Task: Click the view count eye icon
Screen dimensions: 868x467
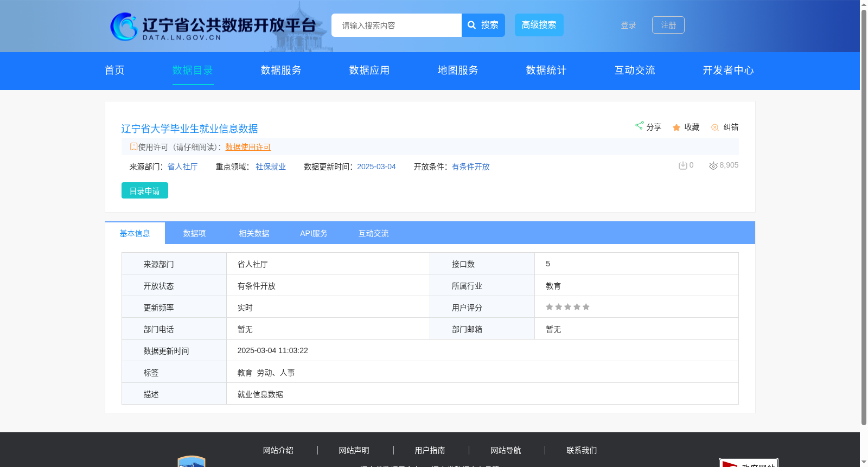Action: coord(713,165)
